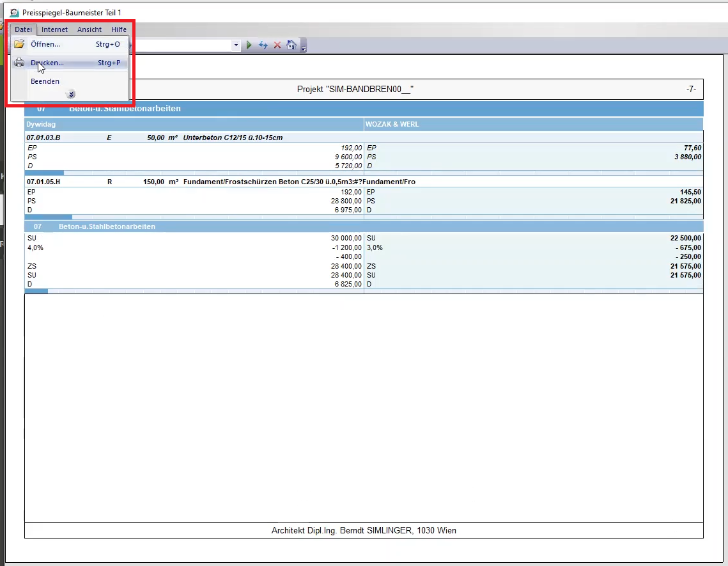Image resolution: width=728 pixels, height=566 pixels.
Task: Click the green Go arrow icon
Action: click(249, 45)
